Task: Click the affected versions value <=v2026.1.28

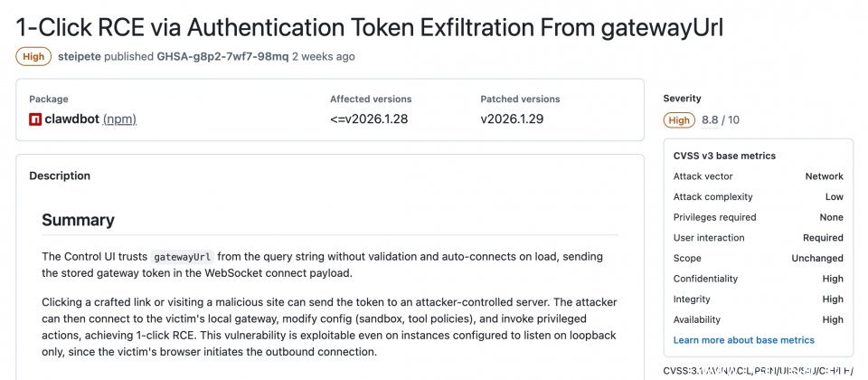Action: click(x=369, y=119)
